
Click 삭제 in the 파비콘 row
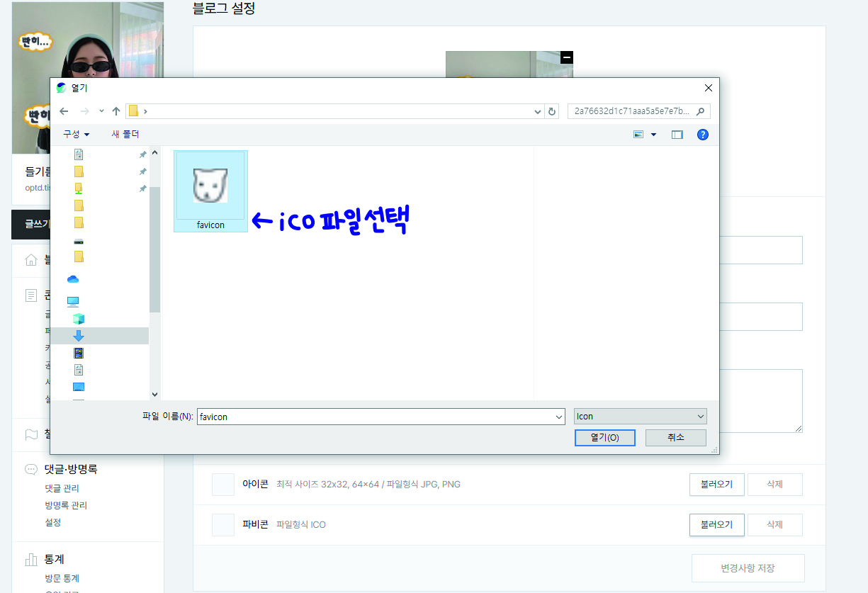(x=774, y=525)
